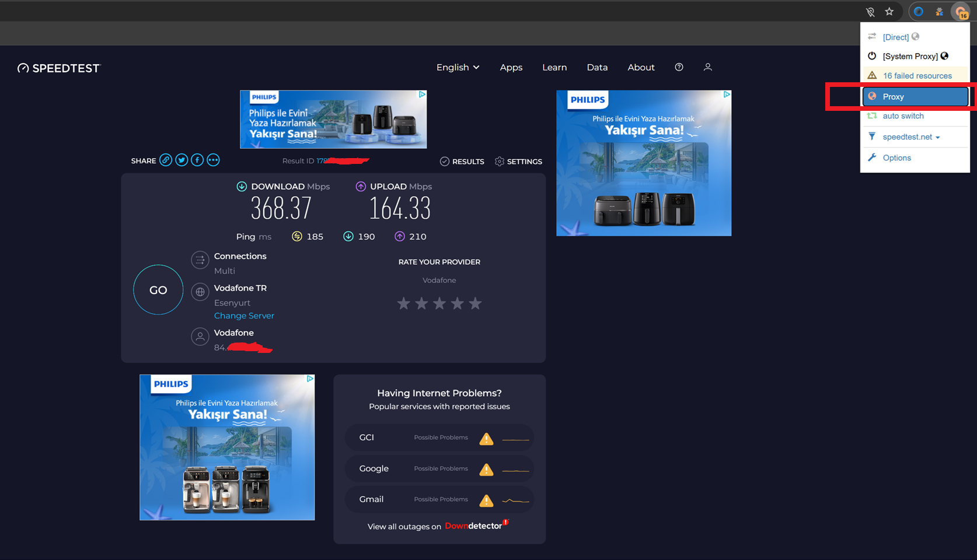
Task: Click the proxy switcher extension icon with badge
Action: 961,12
